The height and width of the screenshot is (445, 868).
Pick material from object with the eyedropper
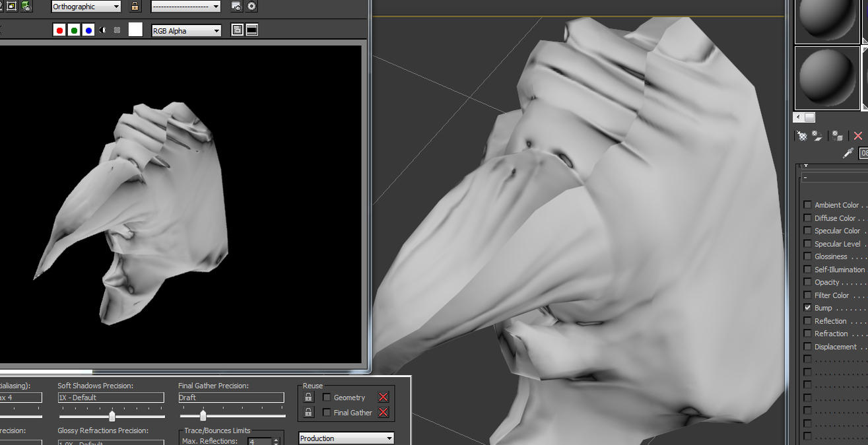point(848,153)
